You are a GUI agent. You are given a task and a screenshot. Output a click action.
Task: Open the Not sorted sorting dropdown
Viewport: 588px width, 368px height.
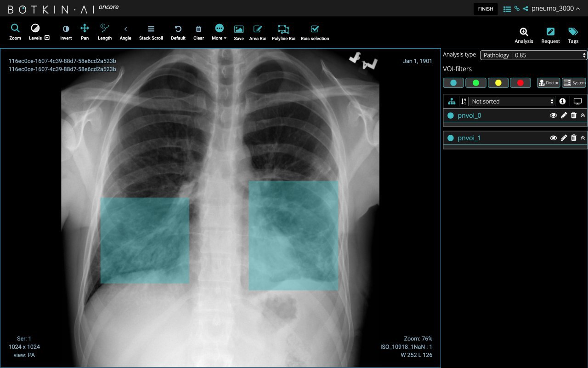point(512,101)
